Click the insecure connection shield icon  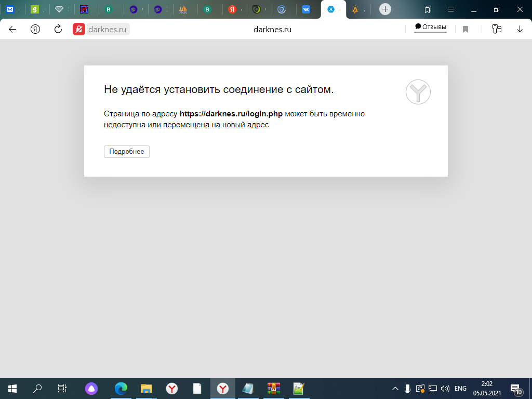pos(79,30)
